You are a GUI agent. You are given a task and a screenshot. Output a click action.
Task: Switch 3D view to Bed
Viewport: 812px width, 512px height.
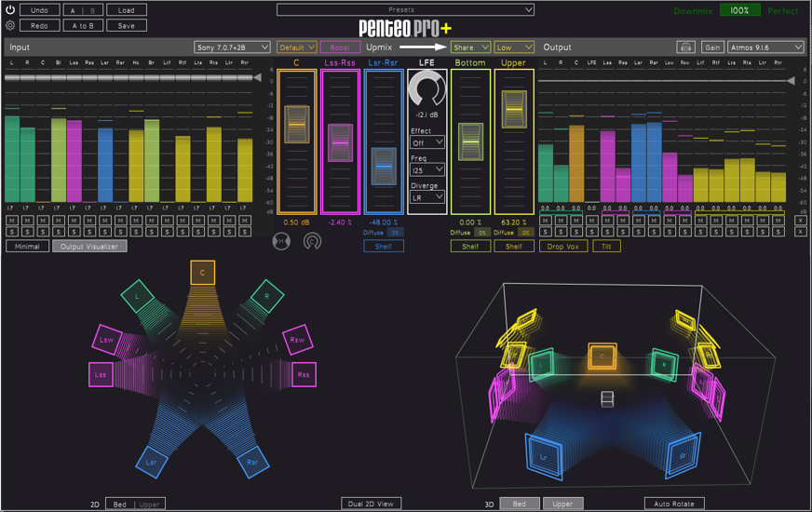pos(520,504)
